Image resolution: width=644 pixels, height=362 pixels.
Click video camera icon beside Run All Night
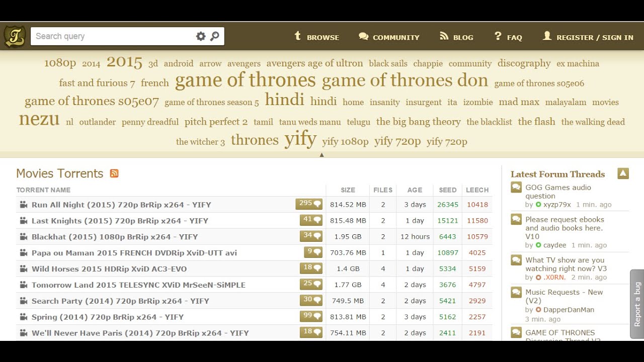[x=23, y=205]
